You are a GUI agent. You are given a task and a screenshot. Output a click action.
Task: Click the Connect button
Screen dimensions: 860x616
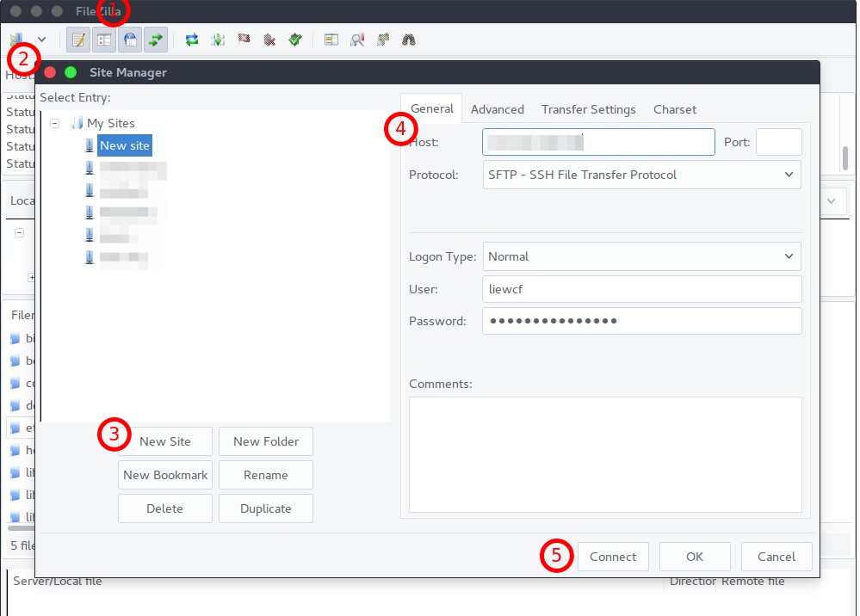pos(613,557)
